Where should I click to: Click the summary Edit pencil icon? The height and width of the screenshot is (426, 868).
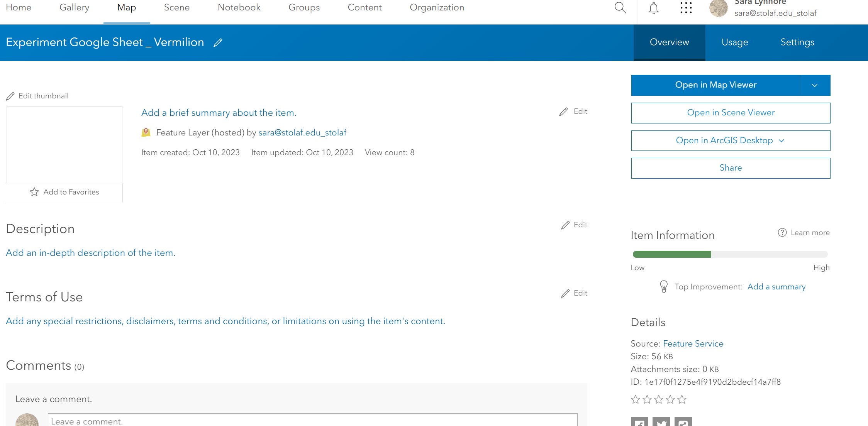point(563,112)
